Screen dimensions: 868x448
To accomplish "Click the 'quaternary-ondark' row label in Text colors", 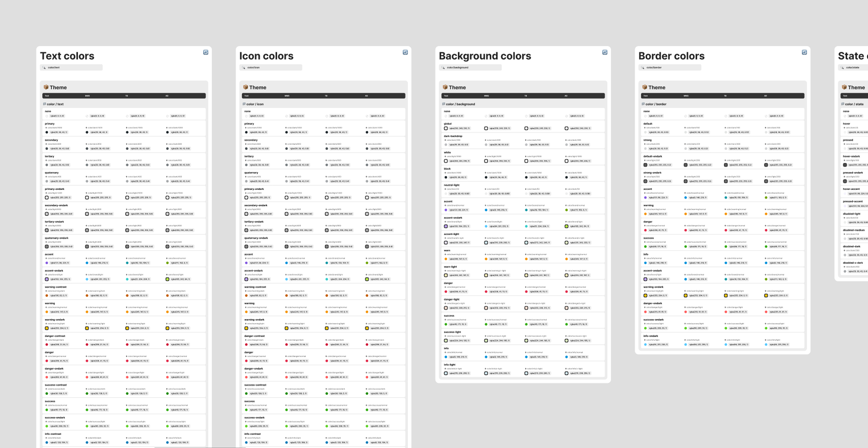I will tap(56, 238).
